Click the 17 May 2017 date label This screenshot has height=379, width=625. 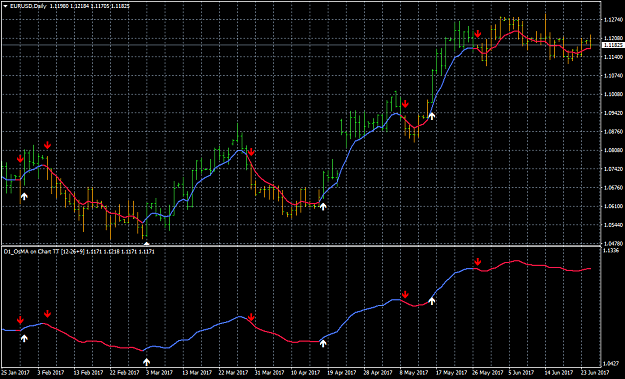click(x=450, y=373)
